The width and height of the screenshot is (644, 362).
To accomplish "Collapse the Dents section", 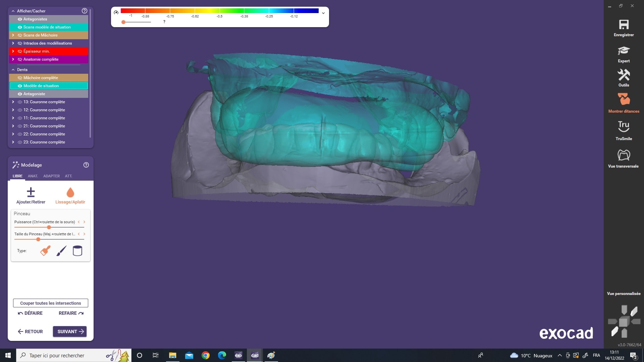I will coord(13,70).
